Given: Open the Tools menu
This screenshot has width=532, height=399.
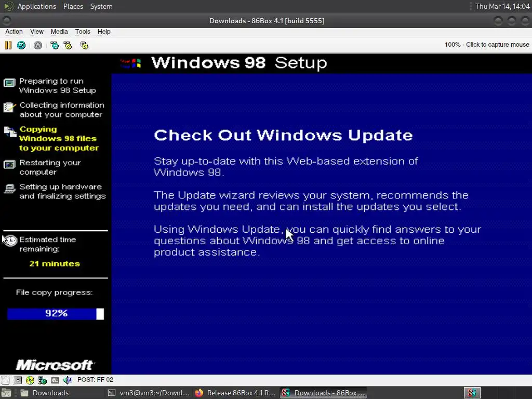Looking at the screenshot, I should (83, 32).
